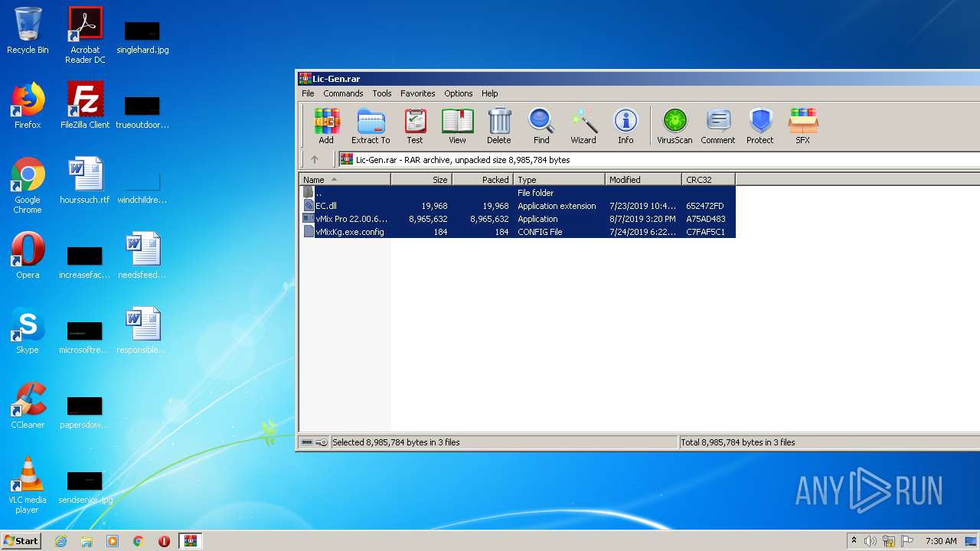Sort by CRC32 column header
The width and height of the screenshot is (980, 551).
[708, 180]
